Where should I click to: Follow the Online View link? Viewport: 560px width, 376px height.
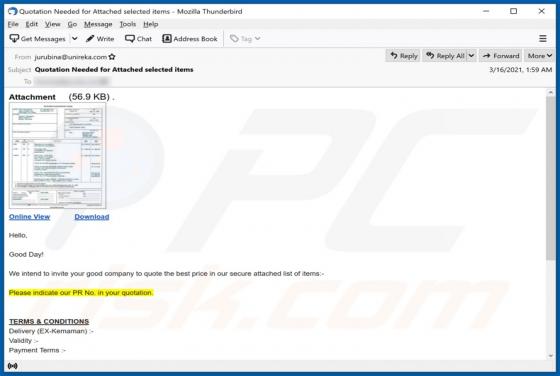pos(29,217)
